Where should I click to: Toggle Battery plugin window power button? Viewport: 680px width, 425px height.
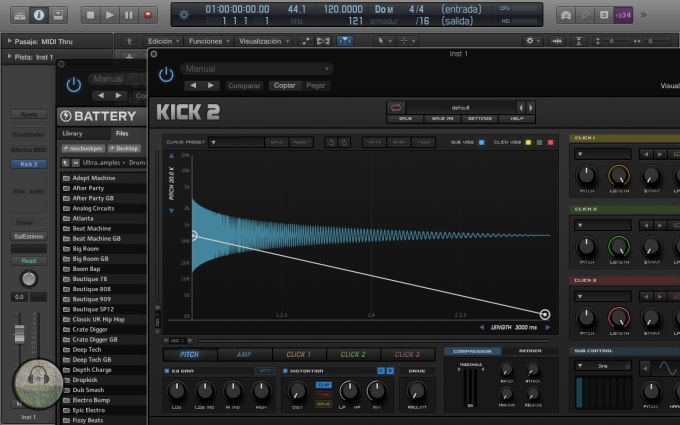74,84
